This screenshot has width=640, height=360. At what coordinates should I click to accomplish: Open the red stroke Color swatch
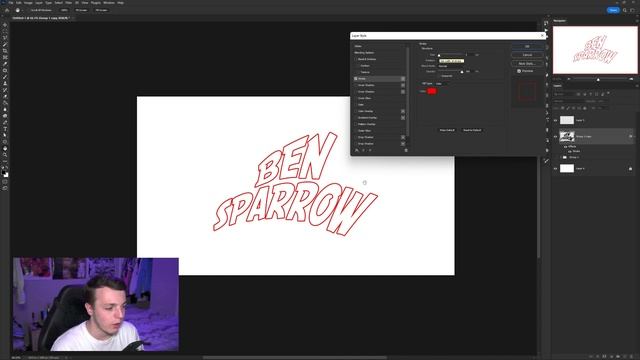pyautogui.click(x=431, y=91)
